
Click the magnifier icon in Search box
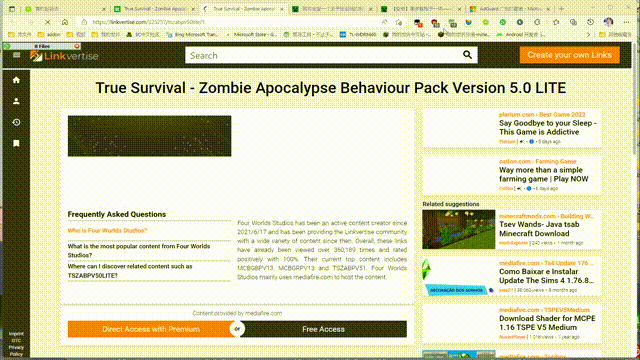click(467, 55)
